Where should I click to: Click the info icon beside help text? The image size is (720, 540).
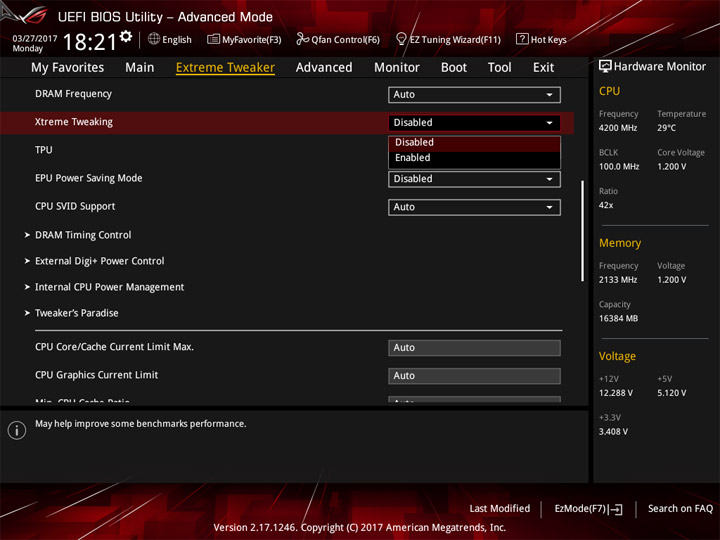coord(17,430)
